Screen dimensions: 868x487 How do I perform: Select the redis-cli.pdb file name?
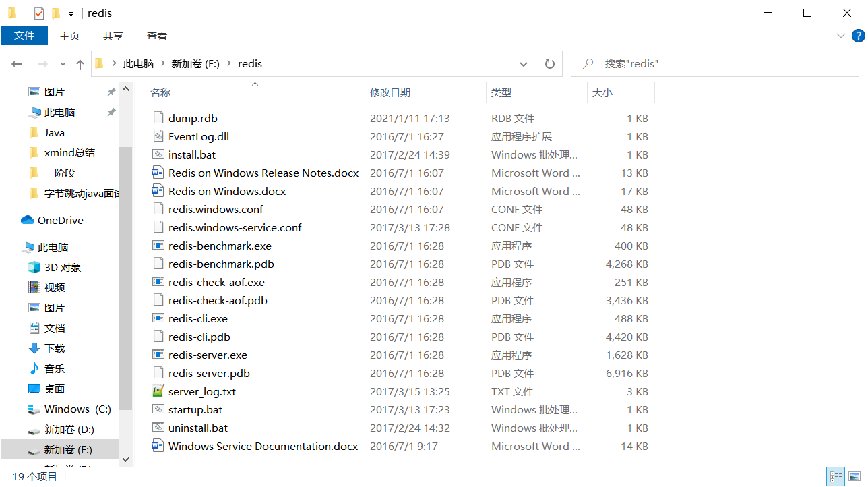(x=199, y=337)
